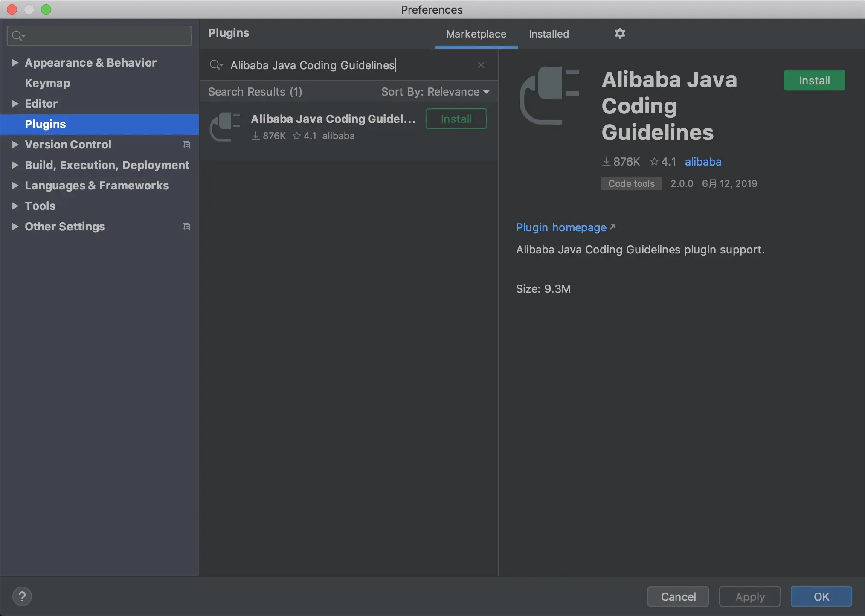Open the Plugin homepage link
Screen dimensions: 865x616
point(561,227)
